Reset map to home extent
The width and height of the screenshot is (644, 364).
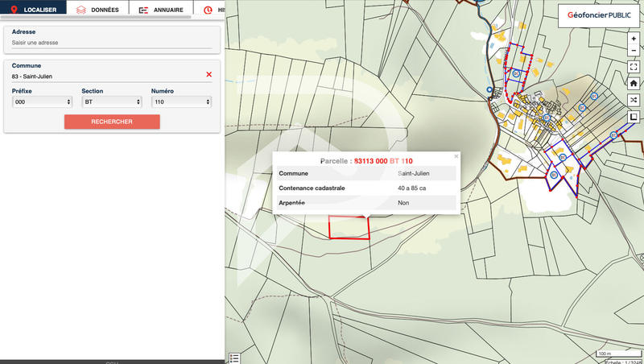[634, 83]
